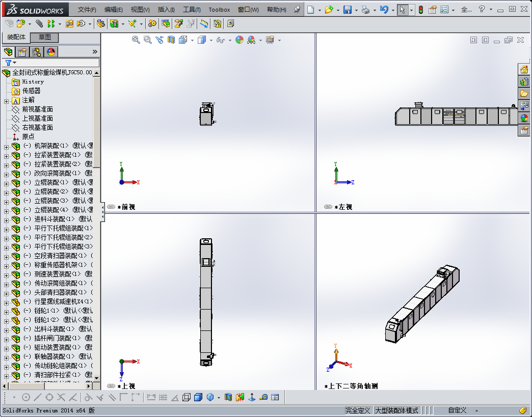Click the New document icon

click(x=310, y=10)
